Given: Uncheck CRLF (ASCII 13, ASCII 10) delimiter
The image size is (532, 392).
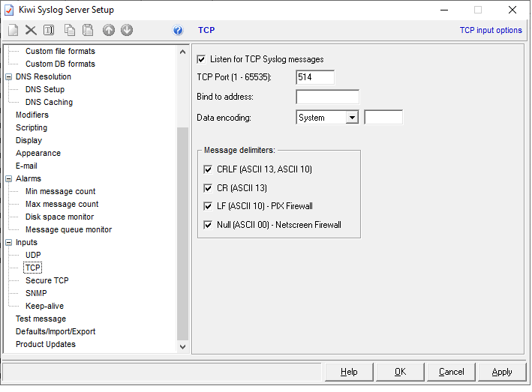Looking at the screenshot, I should click(208, 169).
